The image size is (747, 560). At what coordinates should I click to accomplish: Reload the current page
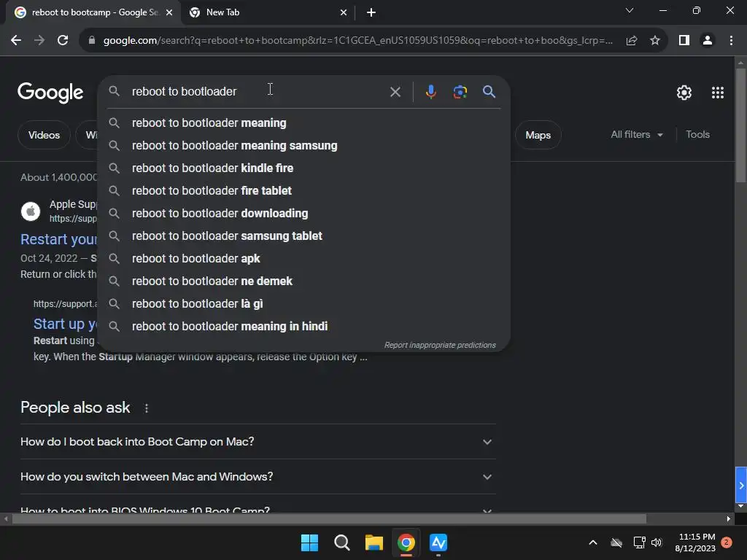[63, 41]
